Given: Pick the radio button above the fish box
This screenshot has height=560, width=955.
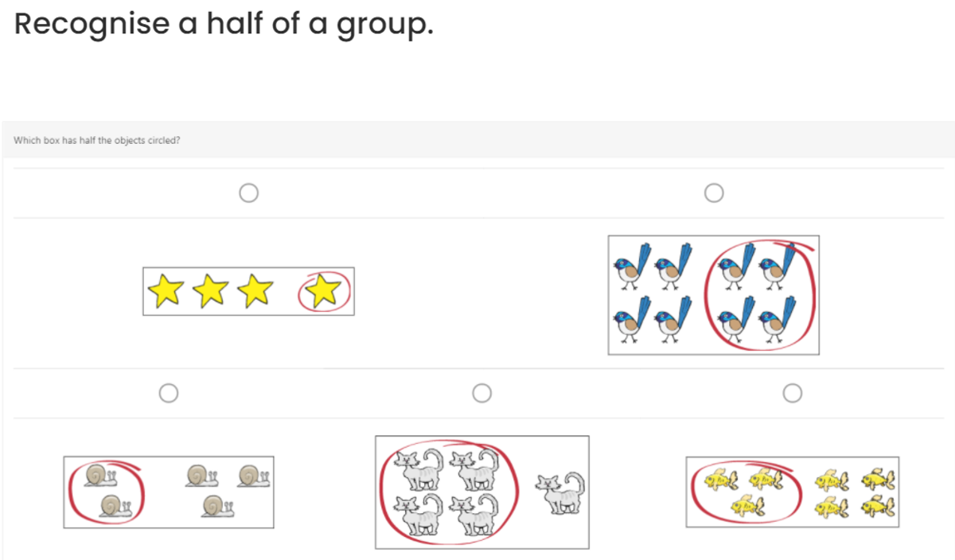Looking at the screenshot, I should 793,393.
